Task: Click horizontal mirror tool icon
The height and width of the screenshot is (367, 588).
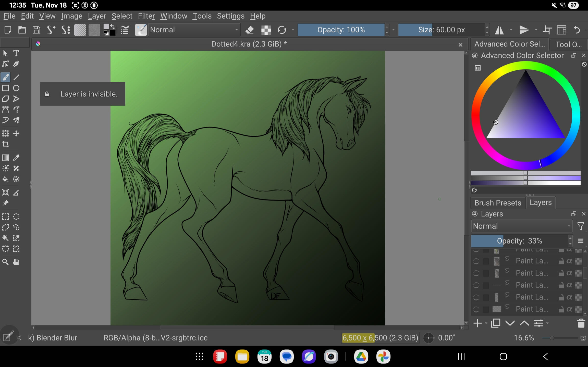Action: click(499, 30)
